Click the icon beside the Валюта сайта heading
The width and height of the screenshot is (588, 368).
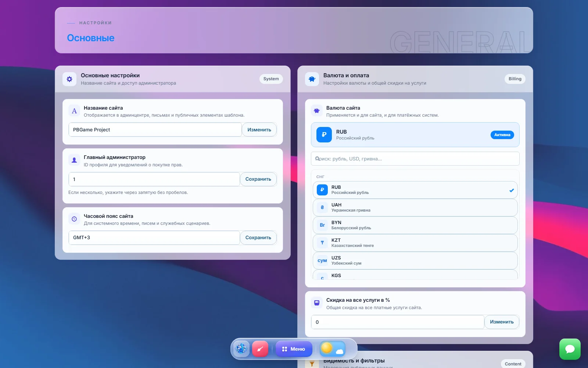317,111
